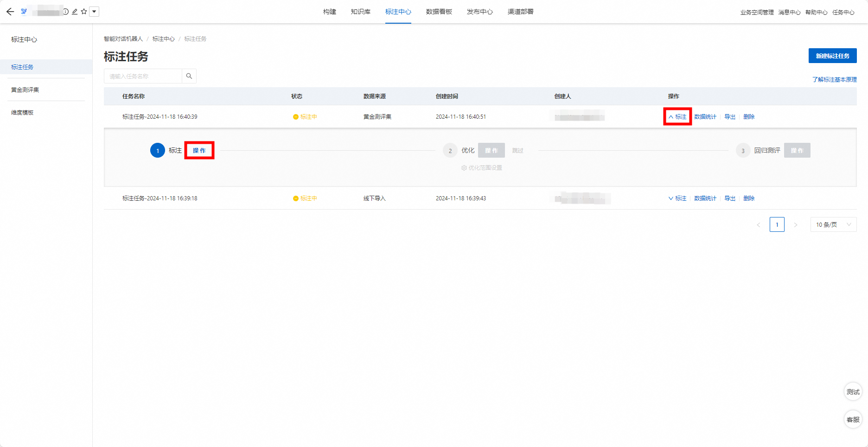868x447 pixels.
Task: Click the 标注中 status of the 16:39:18 task
Action: [305, 198]
